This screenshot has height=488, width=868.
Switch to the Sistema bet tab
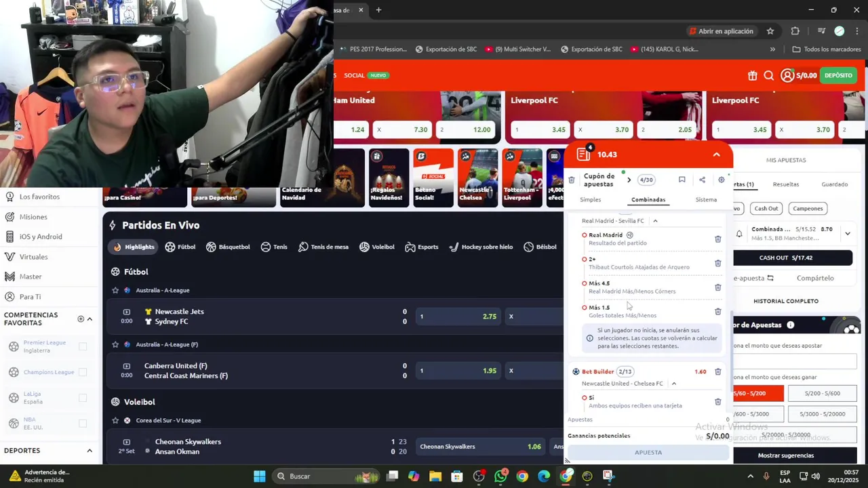(x=706, y=200)
